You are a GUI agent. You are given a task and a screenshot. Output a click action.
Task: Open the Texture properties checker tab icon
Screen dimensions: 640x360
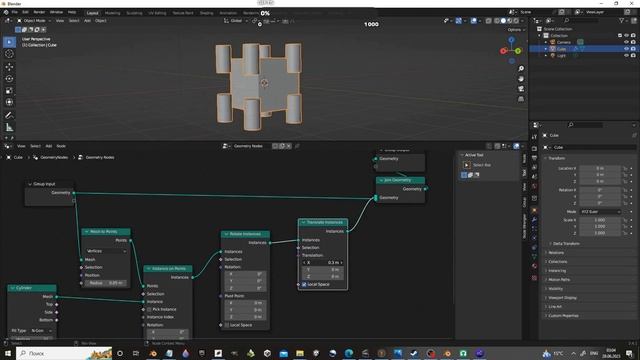click(534, 278)
